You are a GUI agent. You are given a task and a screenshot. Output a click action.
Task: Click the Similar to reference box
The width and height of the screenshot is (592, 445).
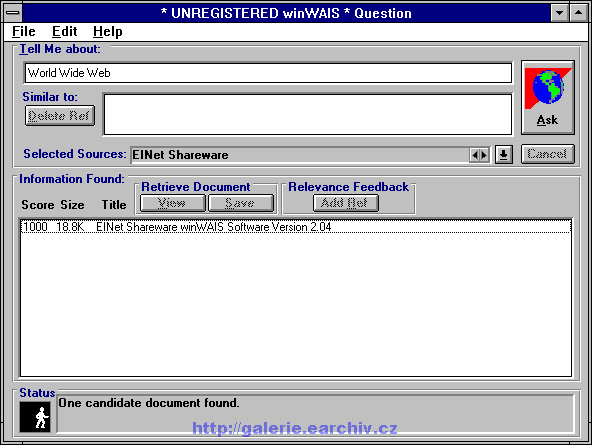[308, 114]
